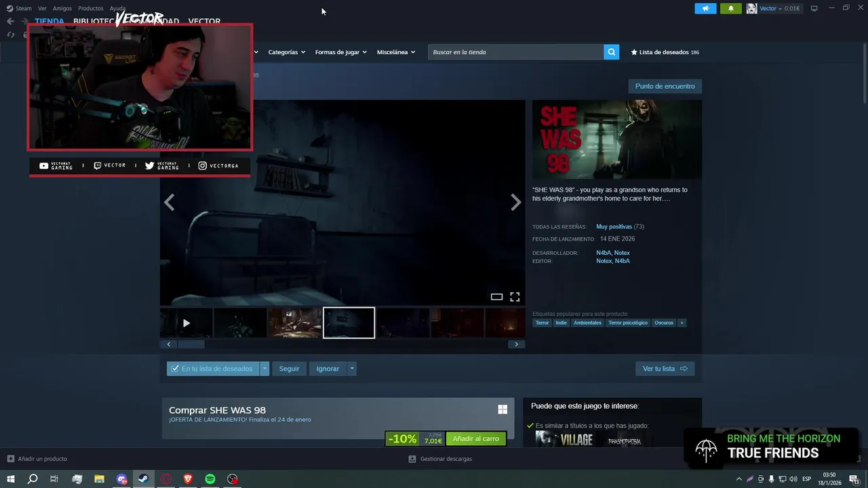Open the Village similar game capsule
The height and width of the screenshot is (488, 868).
point(564,440)
